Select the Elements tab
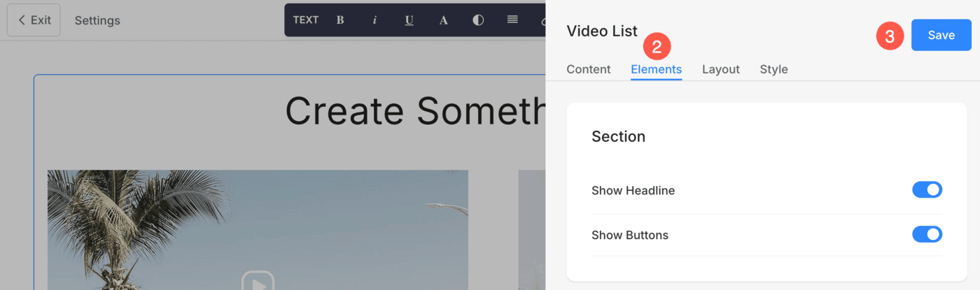Image resolution: width=980 pixels, height=290 pixels. click(656, 69)
